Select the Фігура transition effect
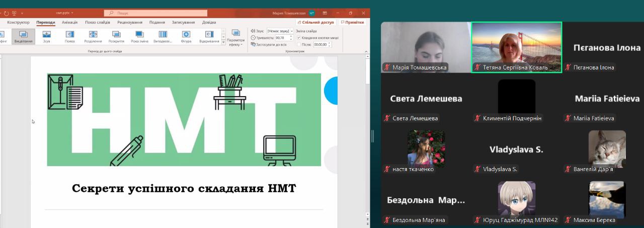This screenshot has height=228, width=644. point(186,36)
